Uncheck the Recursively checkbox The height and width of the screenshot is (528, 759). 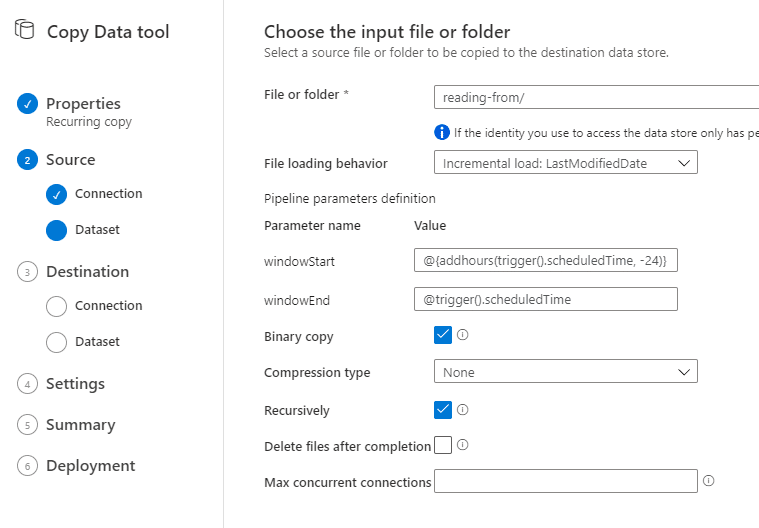coord(443,410)
